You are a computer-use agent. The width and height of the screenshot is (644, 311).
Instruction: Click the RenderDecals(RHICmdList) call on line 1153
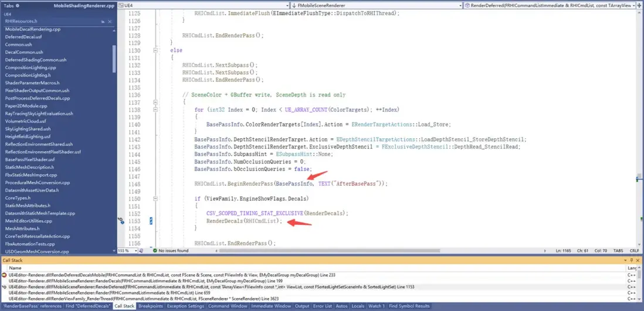click(x=245, y=221)
